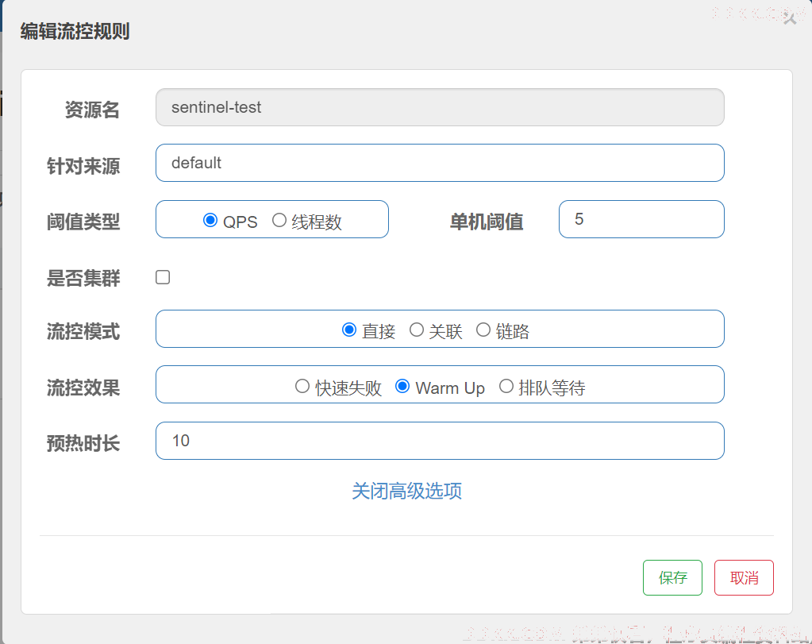Select the 线程数 threshold type
Screen dimensions: 812x644
click(279, 220)
